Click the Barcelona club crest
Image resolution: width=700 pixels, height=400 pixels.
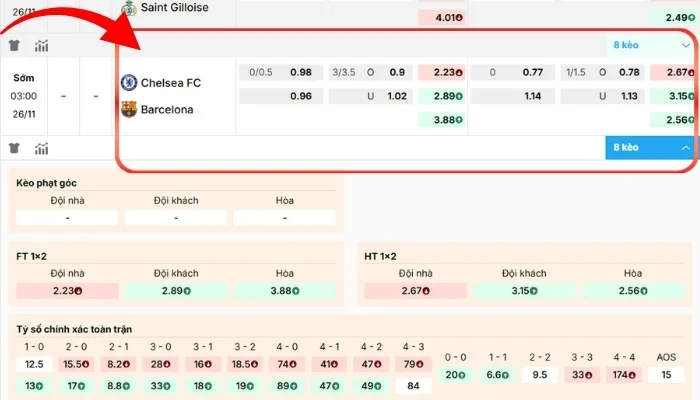point(128,109)
